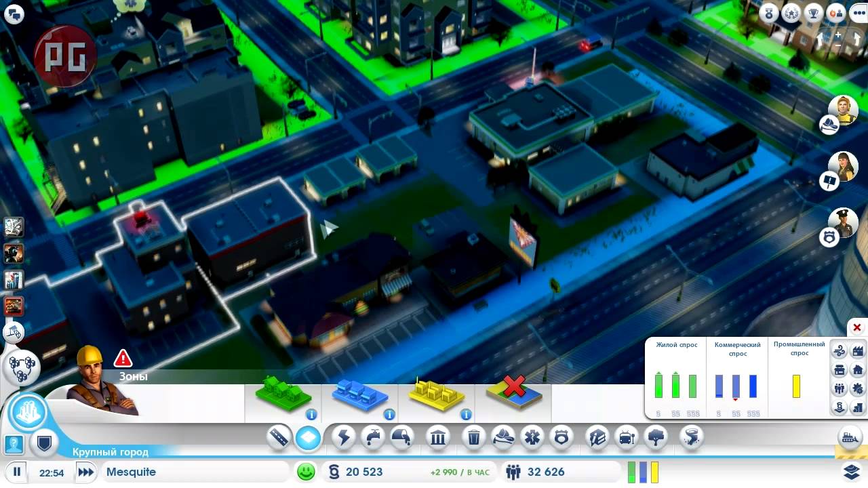
Task: Open the region view hexagon button
Action: (x=23, y=367)
